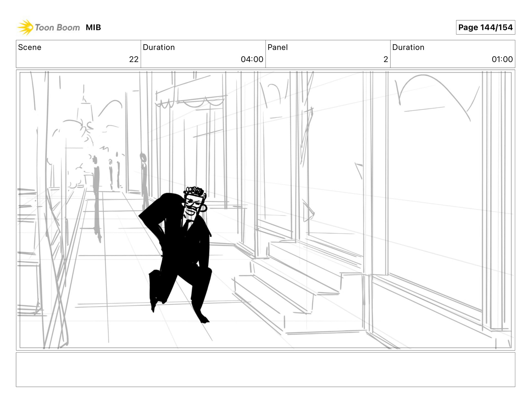532x411 pixels.
Task: Click the Toon Boom logo icon
Action: pos(25,27)
